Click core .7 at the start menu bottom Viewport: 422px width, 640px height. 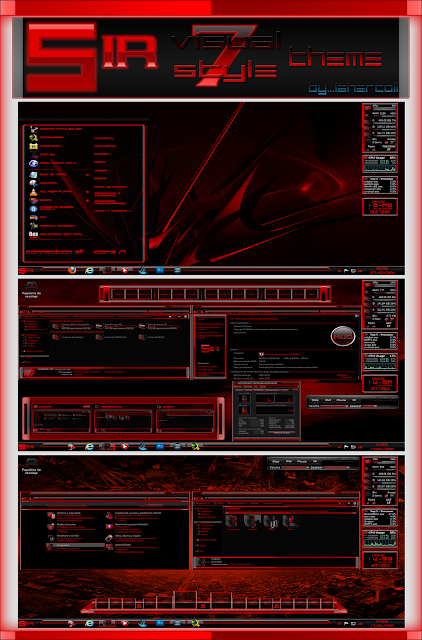point(110,252)
